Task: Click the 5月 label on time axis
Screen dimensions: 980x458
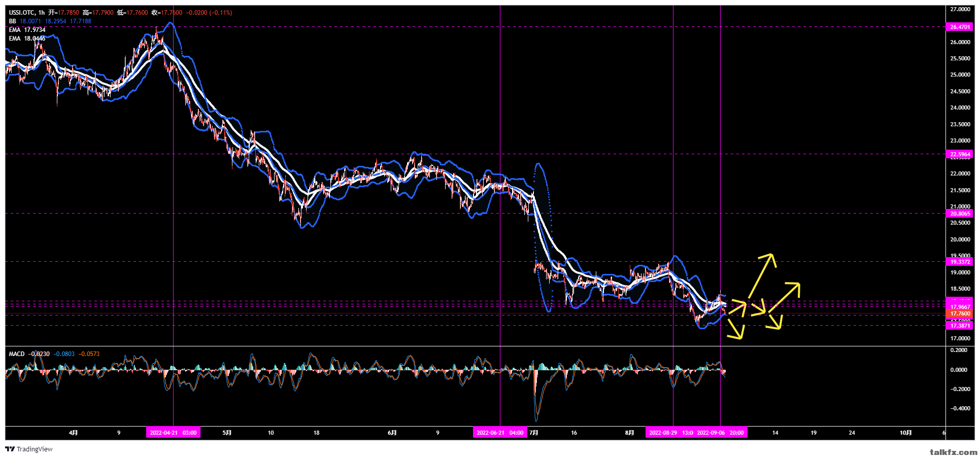Action: 227,433
